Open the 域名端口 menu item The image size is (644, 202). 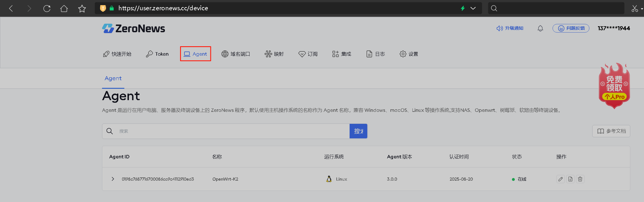coord(236,54)
